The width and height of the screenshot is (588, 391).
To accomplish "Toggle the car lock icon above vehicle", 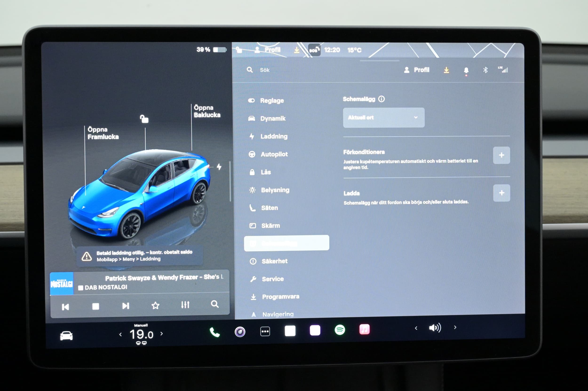I will [x=144, y=119].
